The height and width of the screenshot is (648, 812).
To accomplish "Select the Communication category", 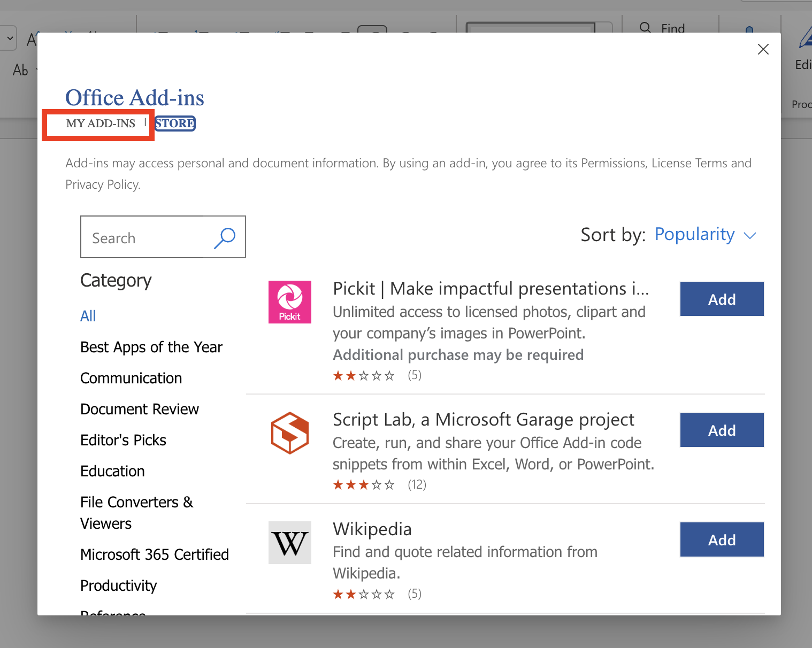I will pyautogui.click(x=131, y=378).
